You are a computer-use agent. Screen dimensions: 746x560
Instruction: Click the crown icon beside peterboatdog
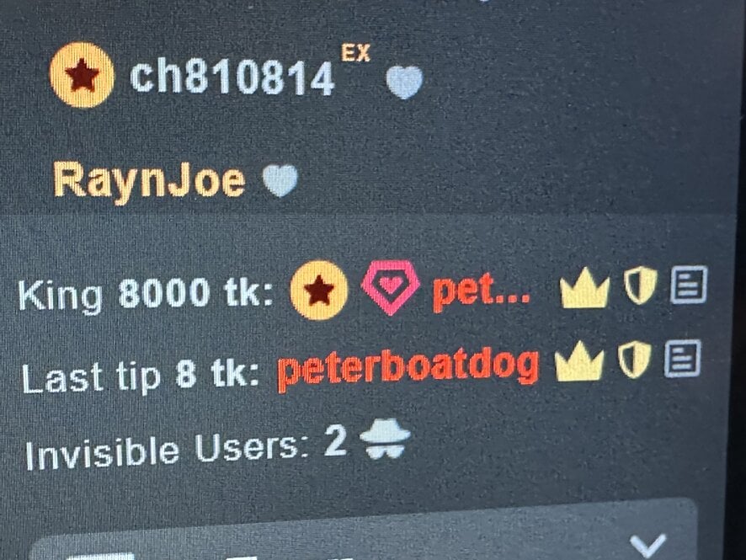pos(579,361)
